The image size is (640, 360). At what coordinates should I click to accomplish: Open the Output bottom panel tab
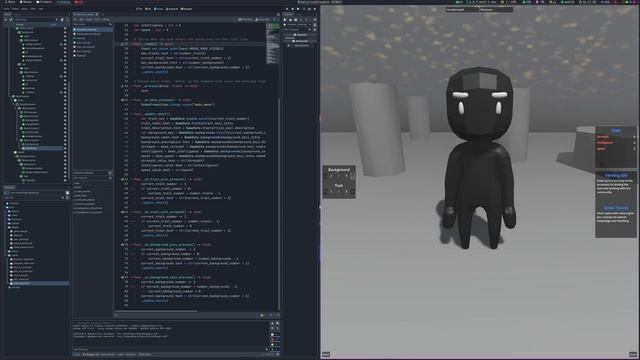76,354
